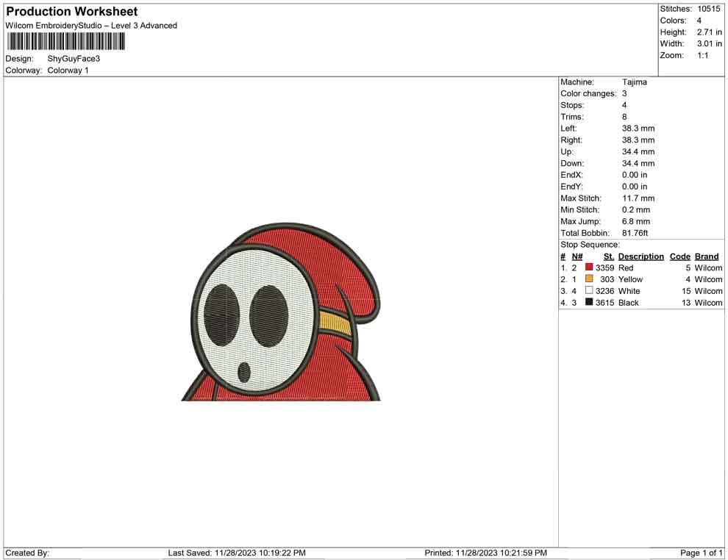
Task: Click the Production Worksheet title
Action: click(x=71, y=12)
